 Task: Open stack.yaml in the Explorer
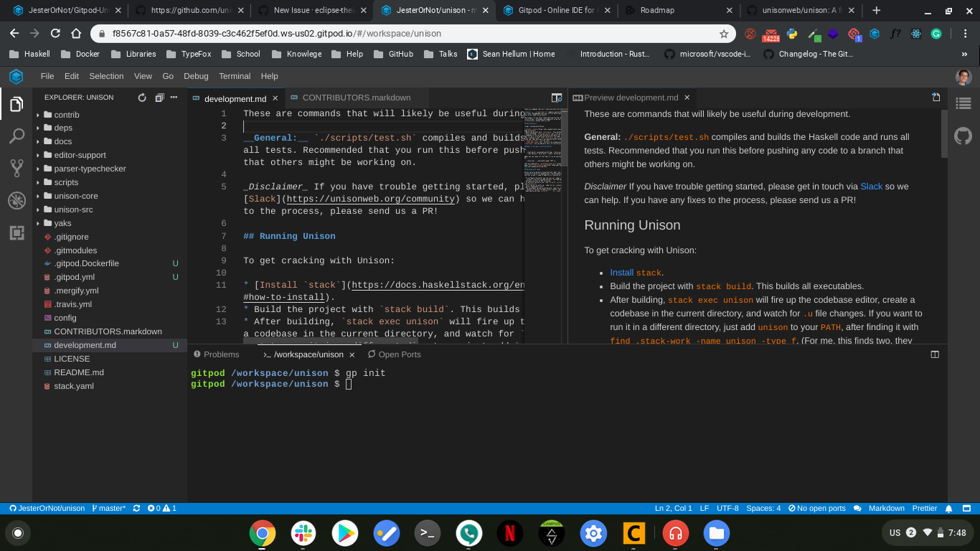74,386
